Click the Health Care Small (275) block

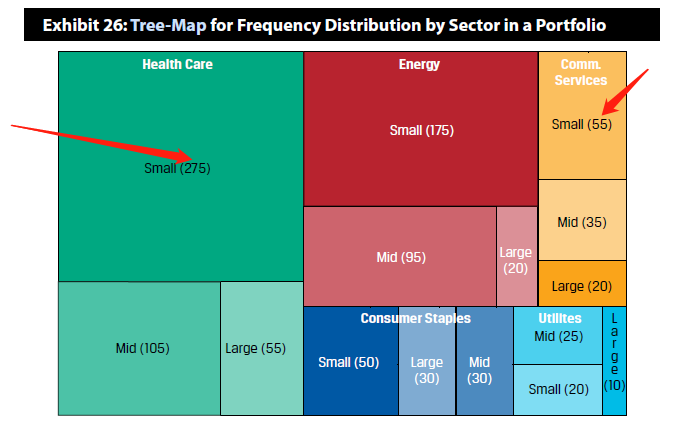[x=181, y=166]
